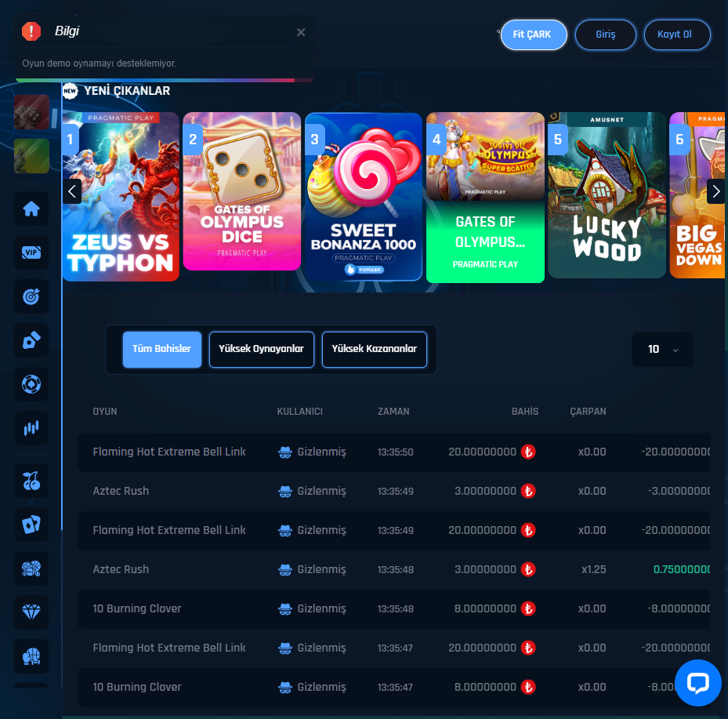Viewport: 728px width, 719px height.
Task: Click the target with arrow sidebar icon
Action: click(x=31, y=296)
